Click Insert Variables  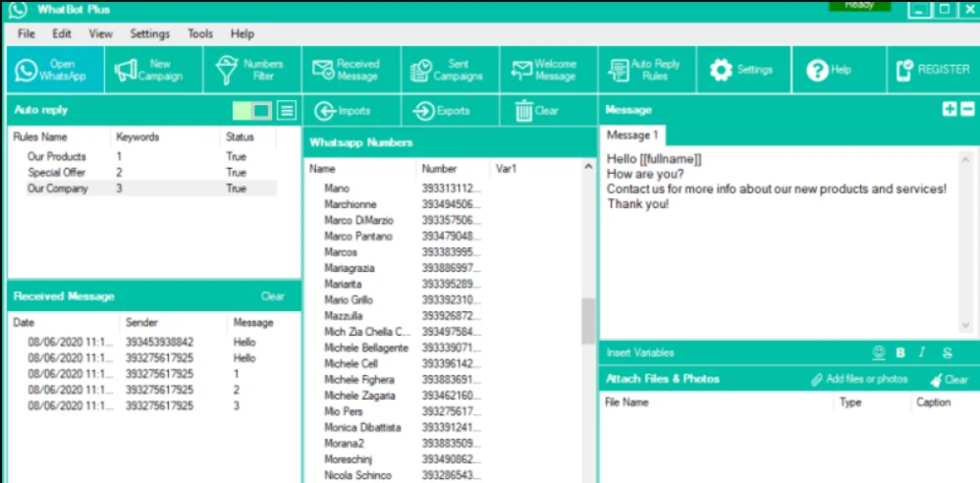640,353
